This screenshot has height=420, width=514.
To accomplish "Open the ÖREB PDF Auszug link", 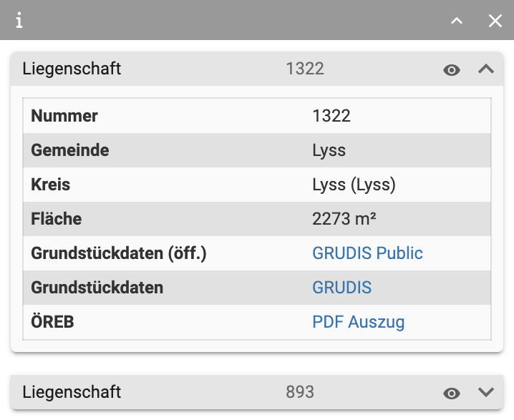I will 358,322.
